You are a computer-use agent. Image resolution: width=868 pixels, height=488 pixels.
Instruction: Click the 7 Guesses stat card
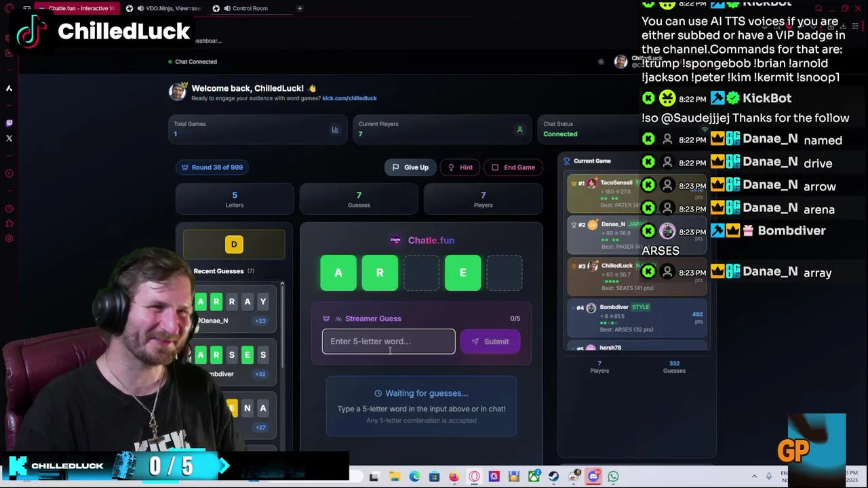359,199
